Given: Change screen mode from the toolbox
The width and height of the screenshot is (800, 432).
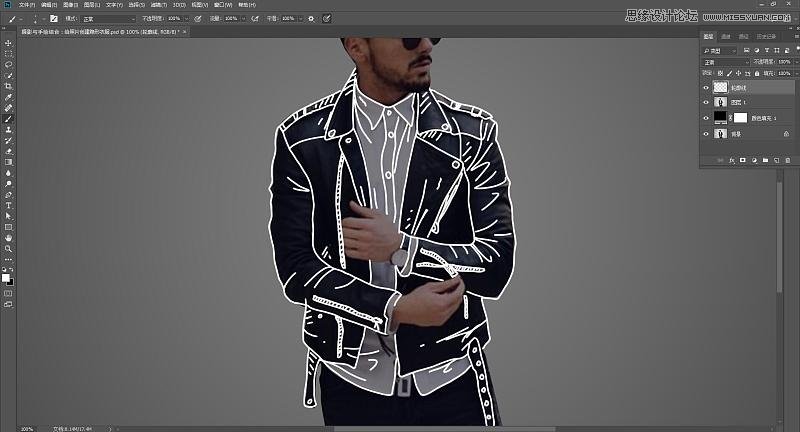Looking at the screenshot, I should (x=8, y=304).
